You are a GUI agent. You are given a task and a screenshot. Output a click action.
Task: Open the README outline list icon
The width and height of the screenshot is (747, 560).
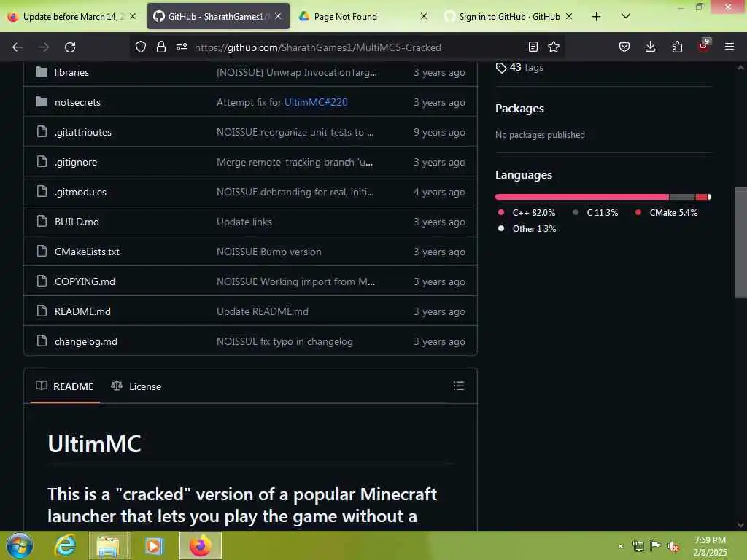(x=458, y=386)
